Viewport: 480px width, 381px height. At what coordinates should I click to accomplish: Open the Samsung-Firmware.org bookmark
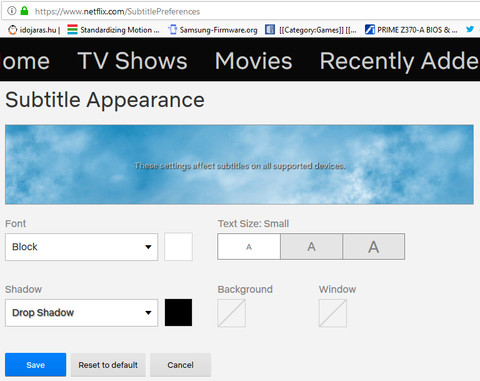pos(213,30)
